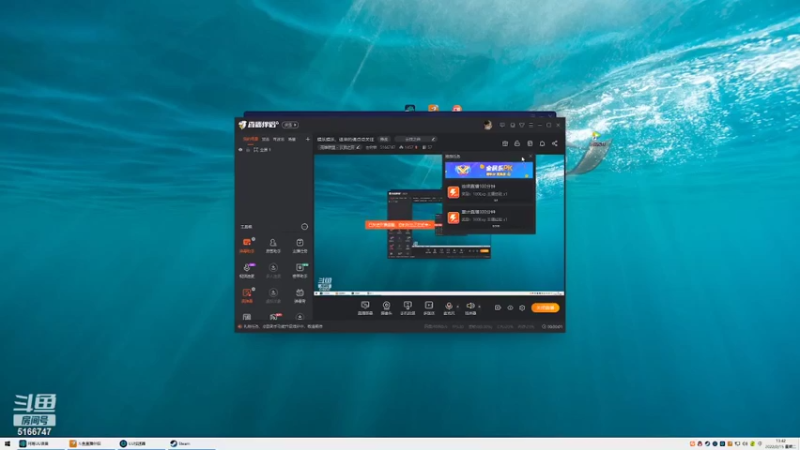Switch to the orange-icon taskbar app
800x450 pixels.
(92, 444)
